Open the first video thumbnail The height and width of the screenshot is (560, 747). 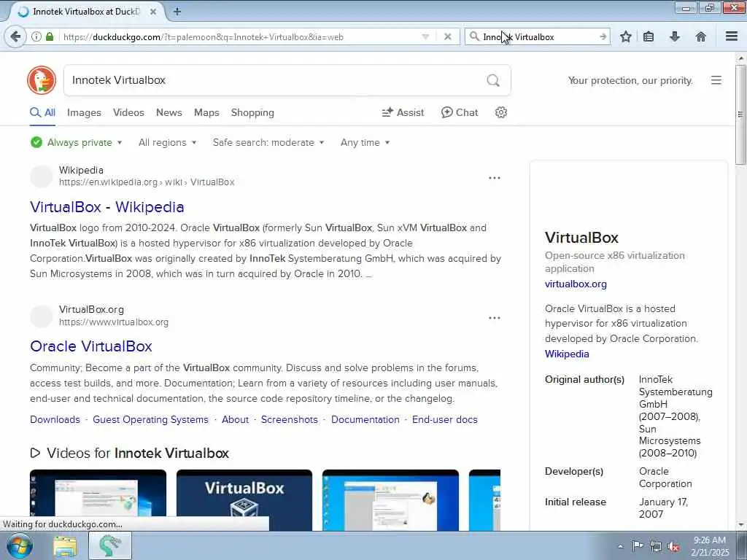coord(98,500)
